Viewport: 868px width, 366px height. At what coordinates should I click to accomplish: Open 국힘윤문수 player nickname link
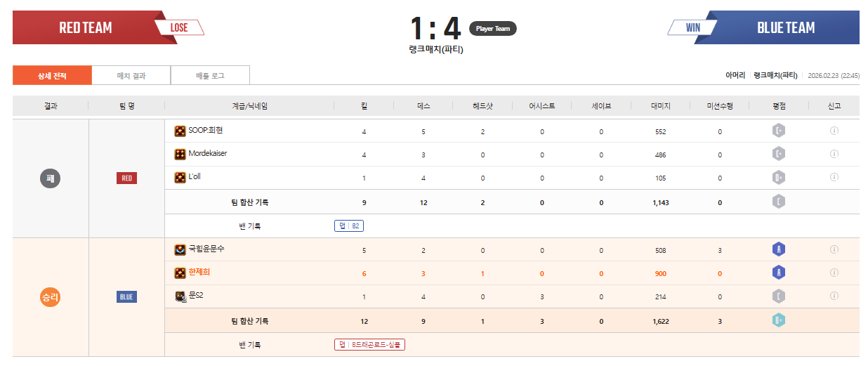tap(206, 249)
